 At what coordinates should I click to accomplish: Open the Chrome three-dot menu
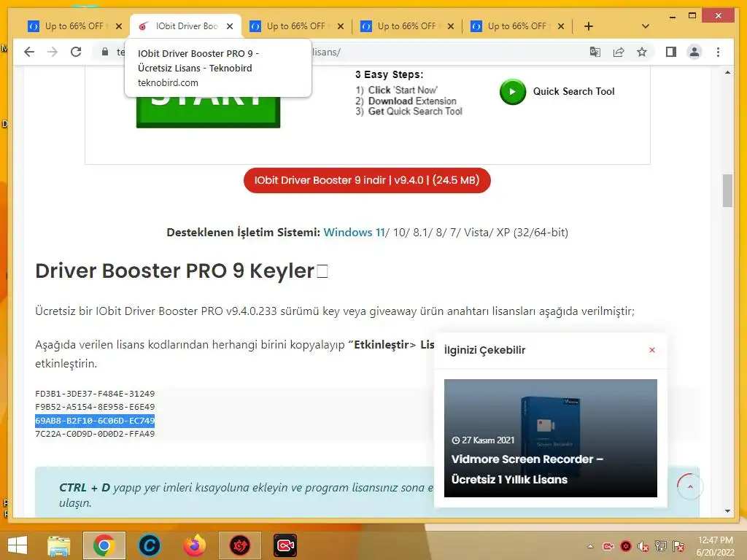click(718, 52)
